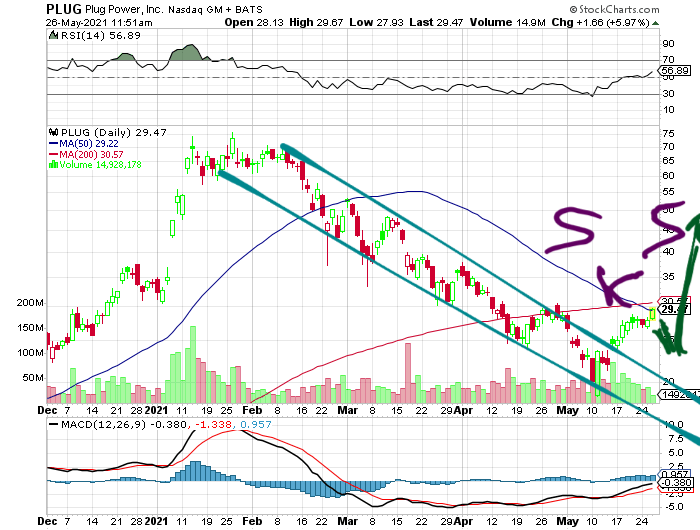This screenshot has width=700, height=530.
Task: Click the RSI panel mountain icon
Action: [54, 35]
